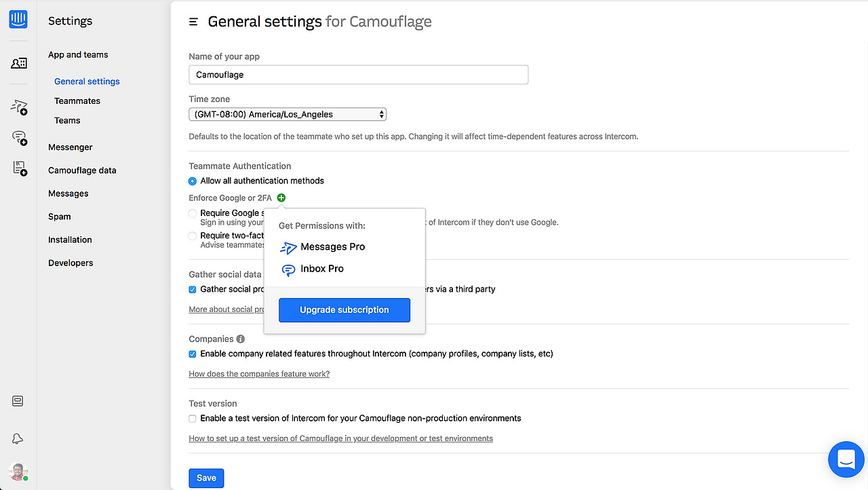Screen dimensions: 868x490
Task: Click the Intercom logo icon
Action: 18,20
